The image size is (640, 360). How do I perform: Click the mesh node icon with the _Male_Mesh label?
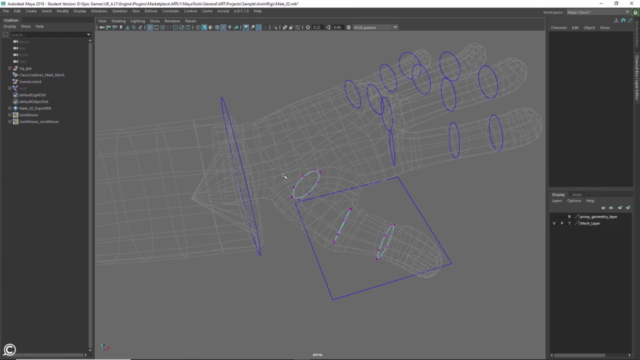pos(16,75)
